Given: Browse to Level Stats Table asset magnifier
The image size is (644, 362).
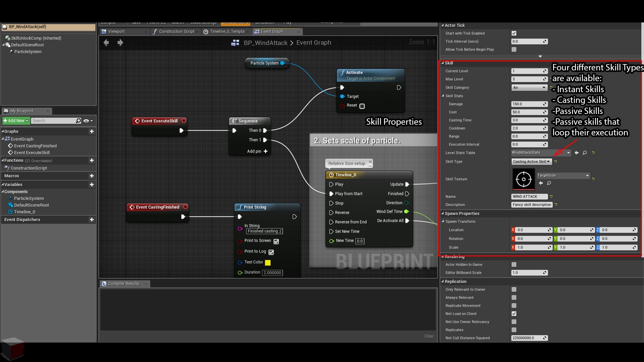Looking at the screenshot, I should coord(585,153).
